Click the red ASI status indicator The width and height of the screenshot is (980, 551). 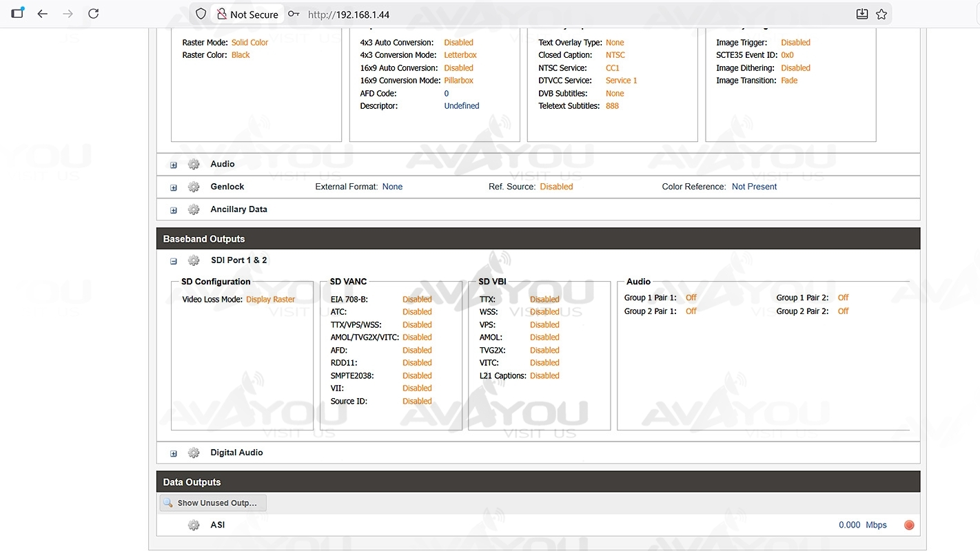tap(909, 525)
